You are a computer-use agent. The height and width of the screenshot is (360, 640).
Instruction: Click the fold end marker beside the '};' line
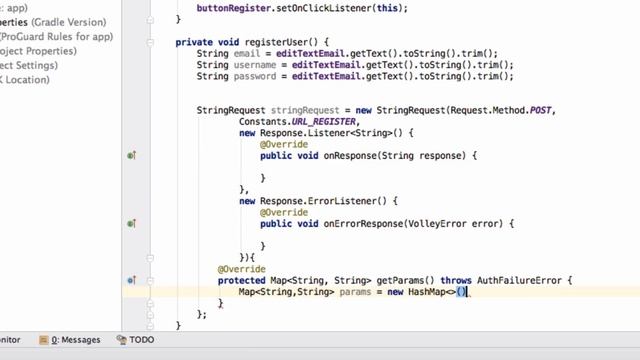[x=150, y=315]
